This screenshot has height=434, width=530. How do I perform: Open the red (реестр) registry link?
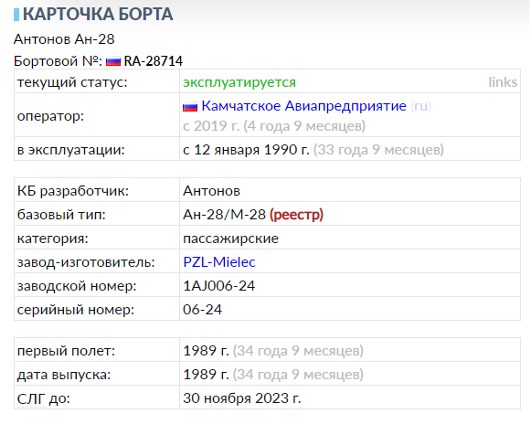[x=296, y=215]
